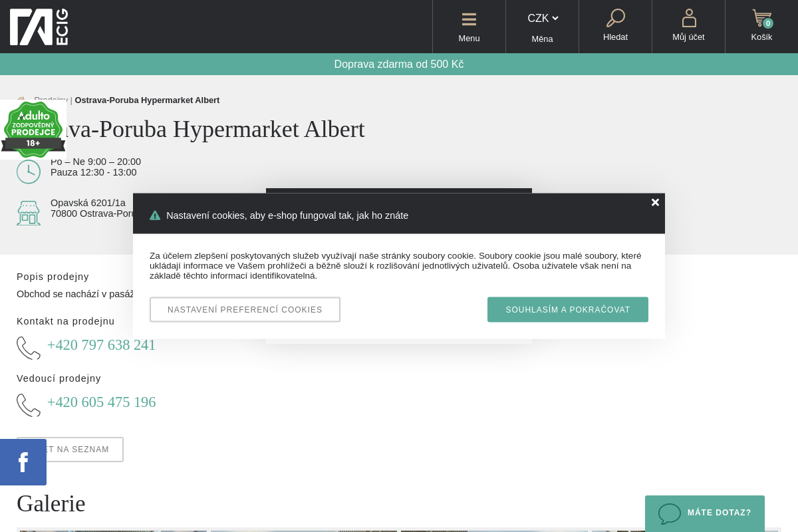
Task: Open the Můj účet user icon
Action: coord(688,19)
